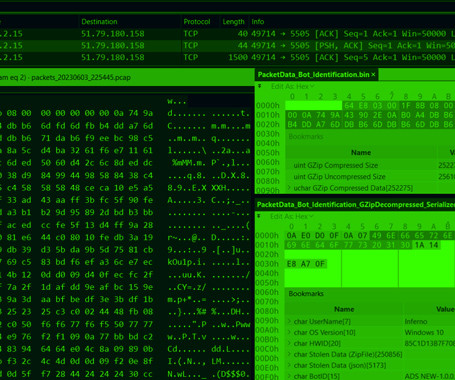Click bytes 1A 14 in the lower hex view
Viewport: 455px width, 380px height.
click(x=426, y=245)
